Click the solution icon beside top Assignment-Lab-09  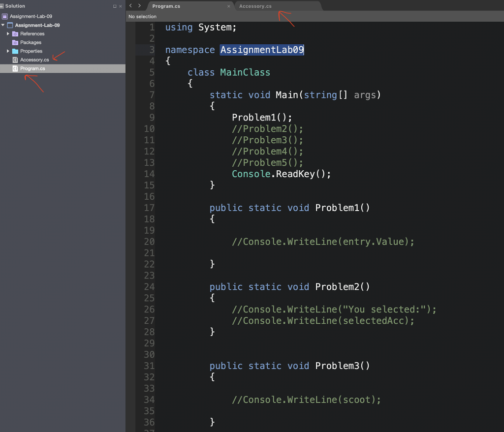(5, 16)
